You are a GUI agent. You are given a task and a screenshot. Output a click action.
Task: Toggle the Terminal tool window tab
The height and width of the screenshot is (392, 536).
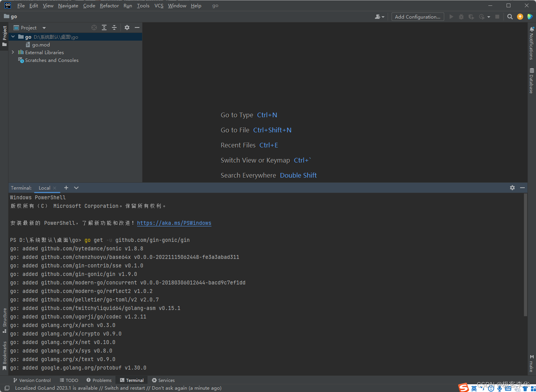point(132,380)
